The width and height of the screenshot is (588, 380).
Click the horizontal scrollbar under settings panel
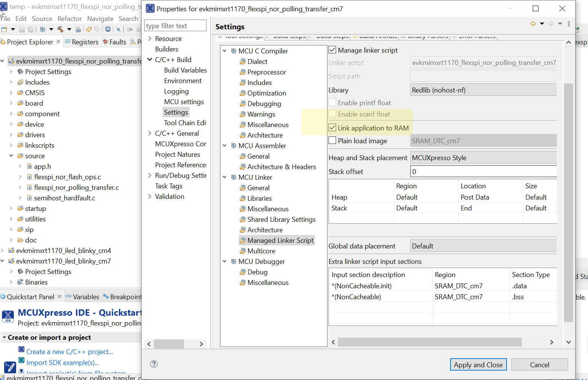430,342
